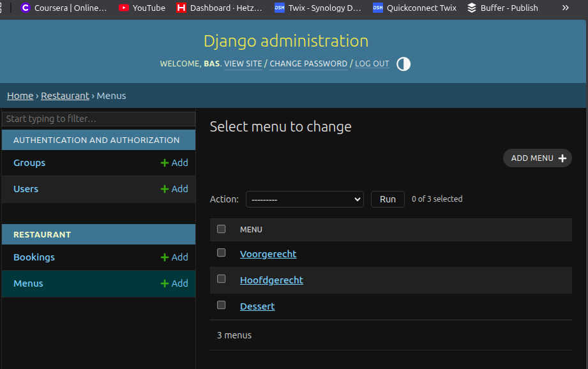The height and width of the screenshot is (369, 588).
Task: Open the Hoofdgerecht menu link
Action: coord(271,280)
